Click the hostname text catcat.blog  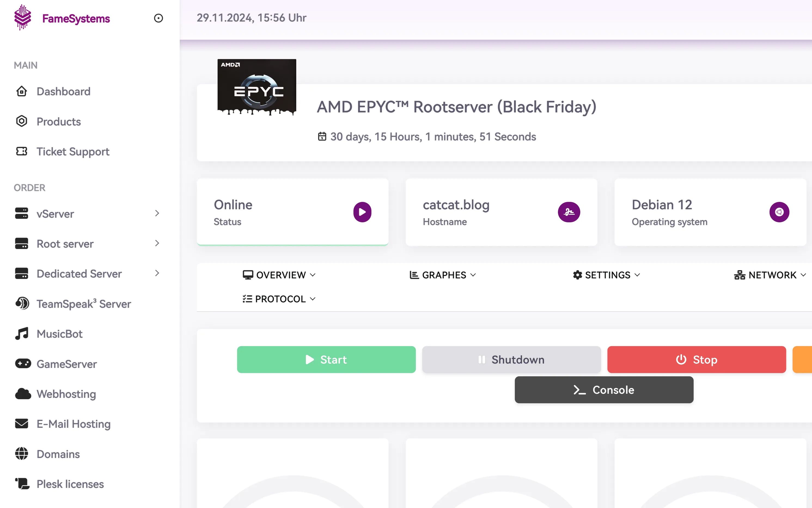[456, 205]
